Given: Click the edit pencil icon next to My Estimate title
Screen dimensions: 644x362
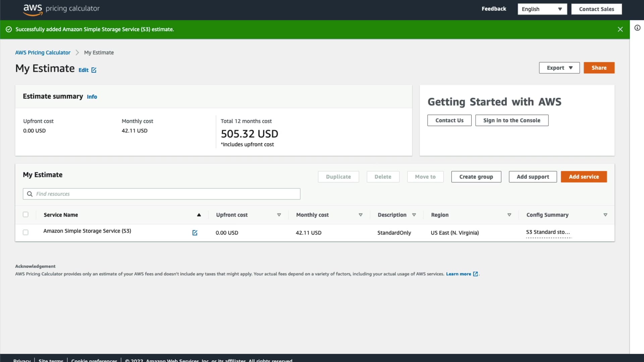Looking at the screenshot, I should click(94, 70).
